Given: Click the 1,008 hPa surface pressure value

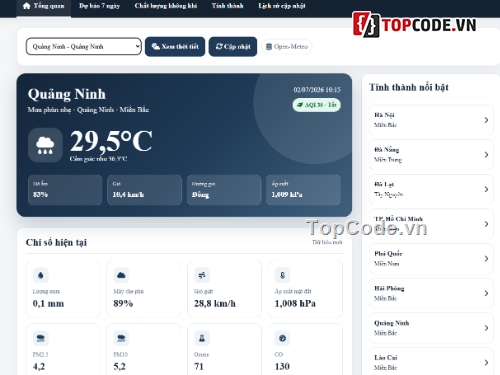Looking at the screenshot, I should [x=295, y=304].
